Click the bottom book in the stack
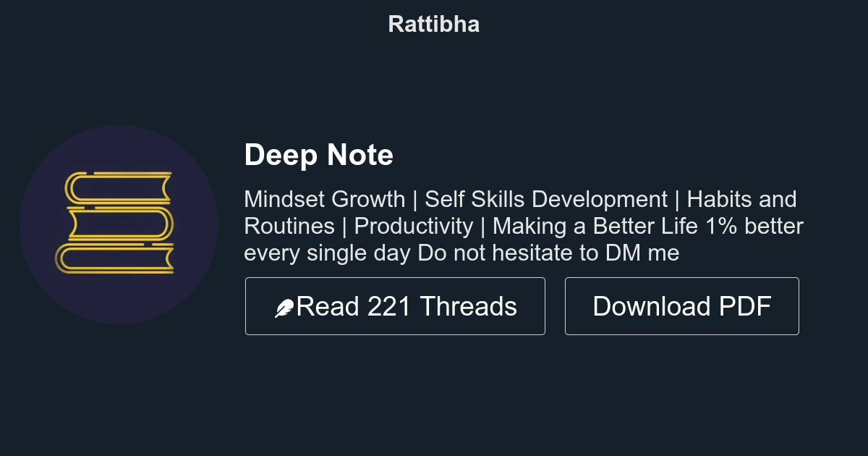The image size is (868, 456). coord(116,258)
